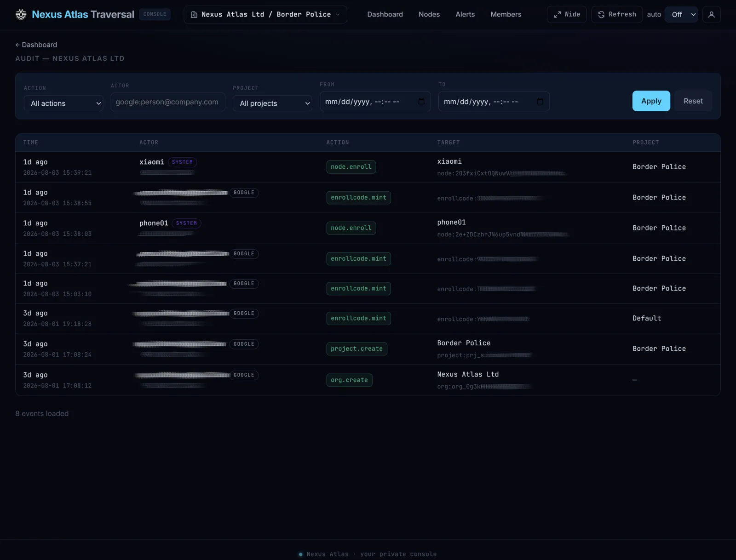Image resolution: width=736 pixels, height=560 pixels.
Task: Click the Default project cell
Action: coord(647,319)
